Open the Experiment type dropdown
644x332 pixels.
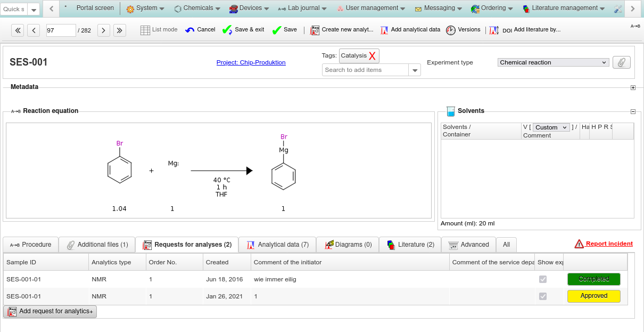pyautogui.click(x=553, y=62)
